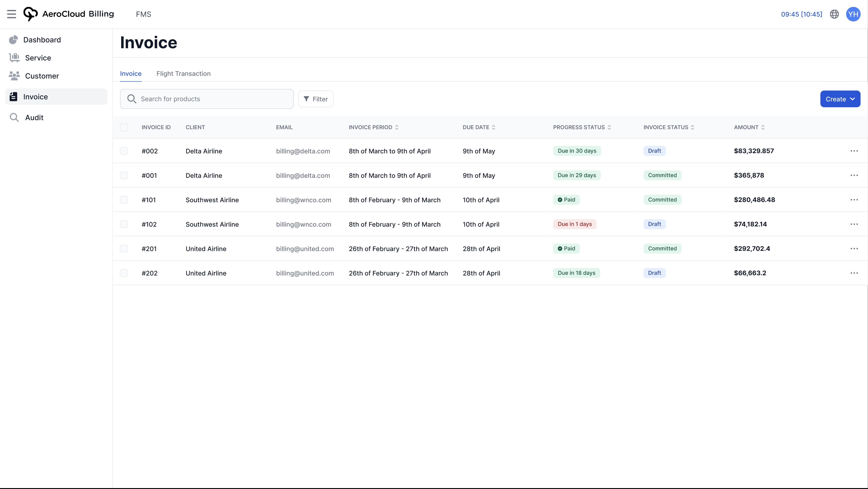Click the Audit magnifier icon in sidebar
Viewport: 868px width, 489px height.
pos(14,117)
